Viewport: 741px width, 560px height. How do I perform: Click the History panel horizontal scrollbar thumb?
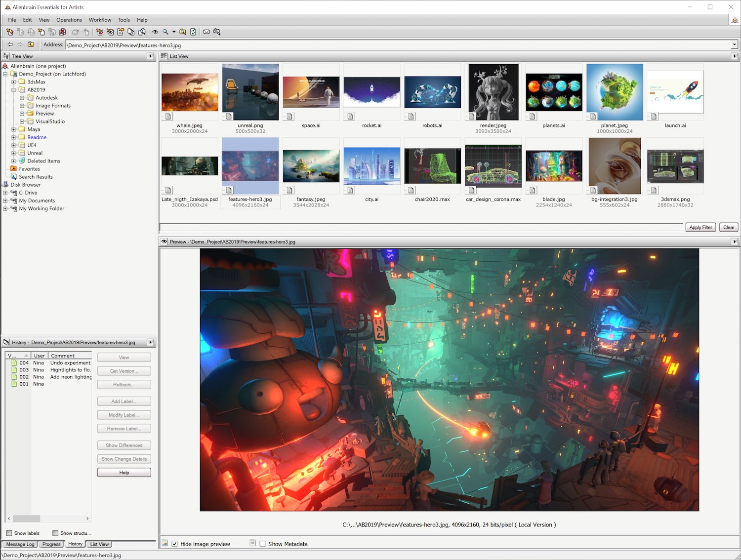(x=26, y=519)
